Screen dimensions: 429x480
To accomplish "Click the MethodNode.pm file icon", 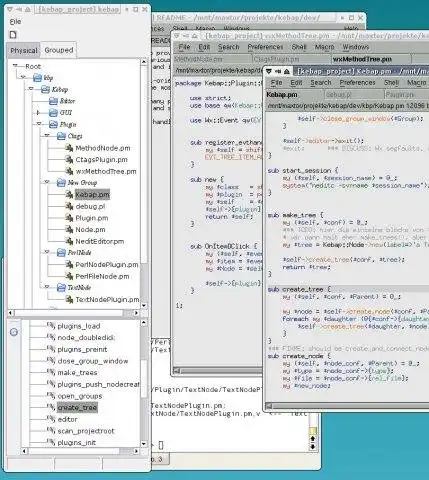I will pos(69,148).
